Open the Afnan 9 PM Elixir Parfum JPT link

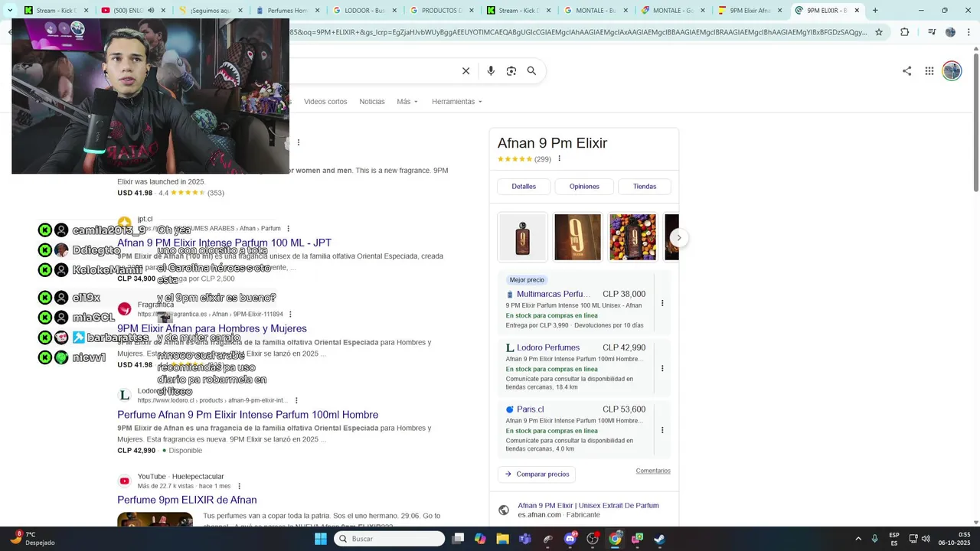click(x=224, y=243)
